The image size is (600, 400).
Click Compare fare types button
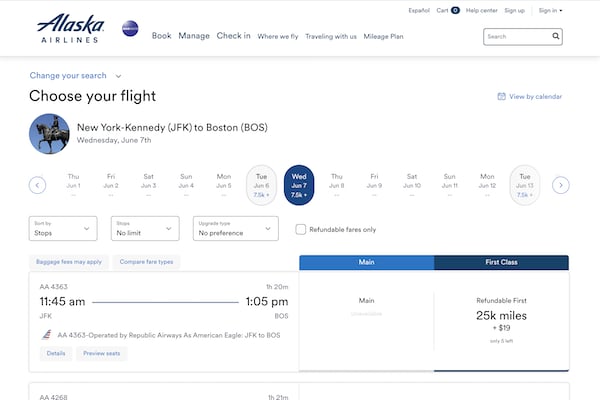(146, 262)
